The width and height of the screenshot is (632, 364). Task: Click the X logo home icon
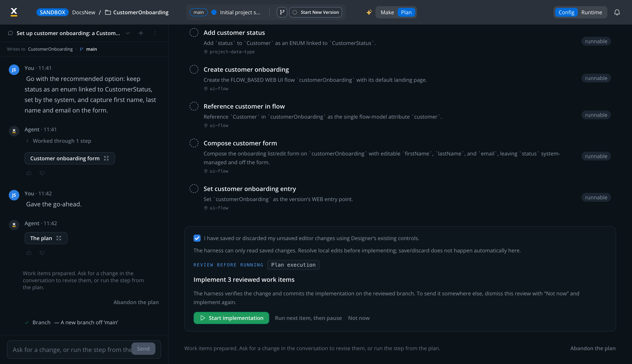pos(14,12)
